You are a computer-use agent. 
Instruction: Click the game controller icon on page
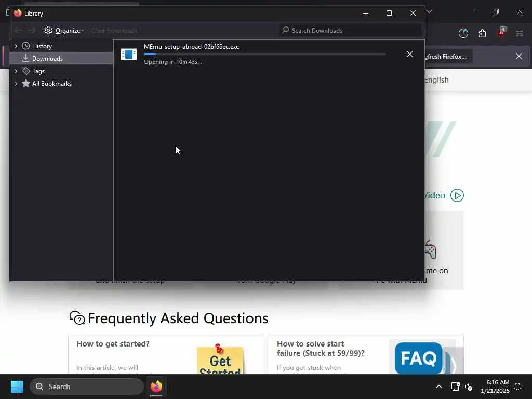click(x=431, y=250)
